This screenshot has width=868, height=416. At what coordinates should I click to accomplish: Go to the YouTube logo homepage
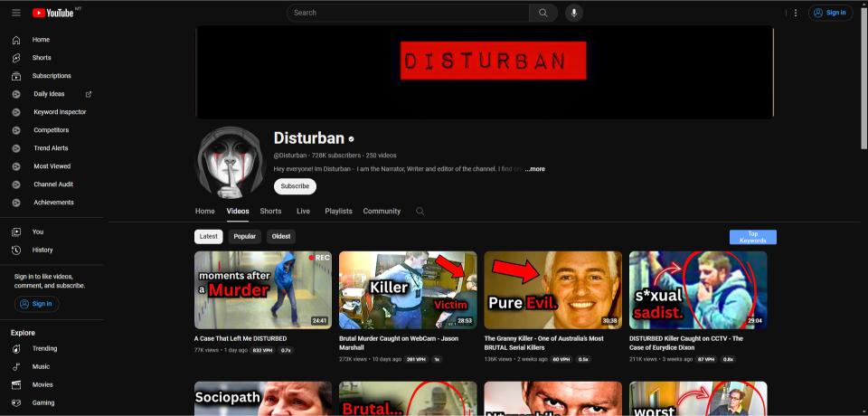click(x=53, y=13)
